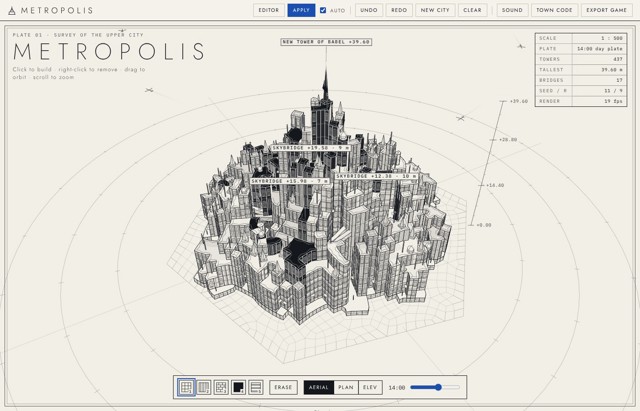The height and width of the screenshot is (411, 640).
Task: Click the APPLY button
Action: tap(301, 10)
